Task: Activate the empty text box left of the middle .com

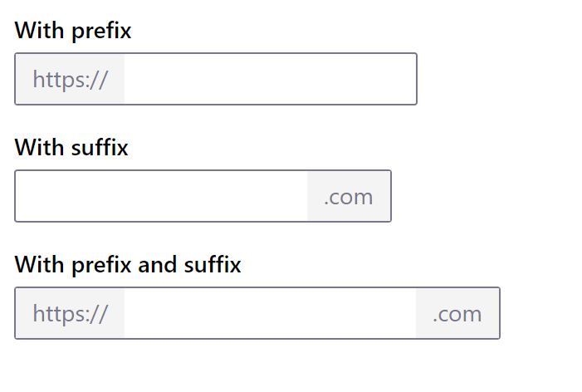Action: coord(162,197)
